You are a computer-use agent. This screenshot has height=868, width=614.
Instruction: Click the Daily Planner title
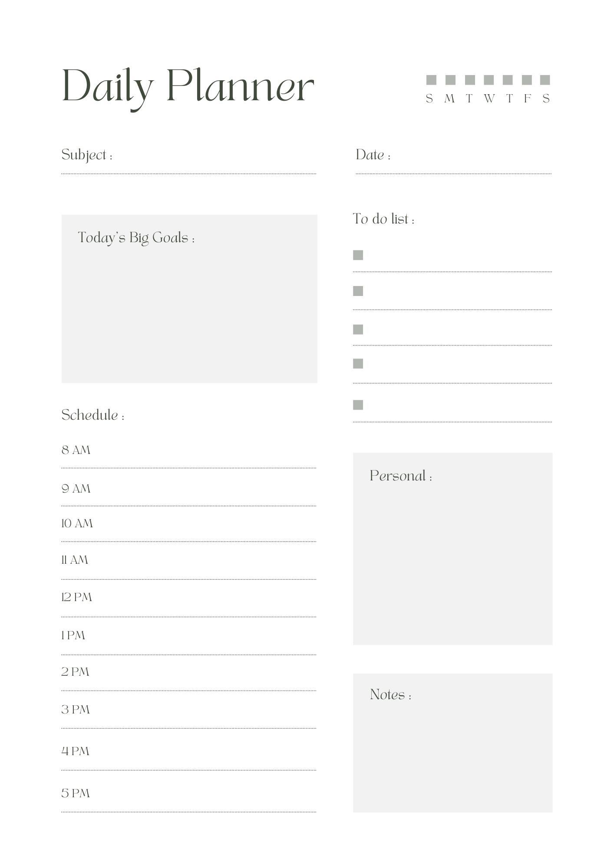tap(188, 88)
